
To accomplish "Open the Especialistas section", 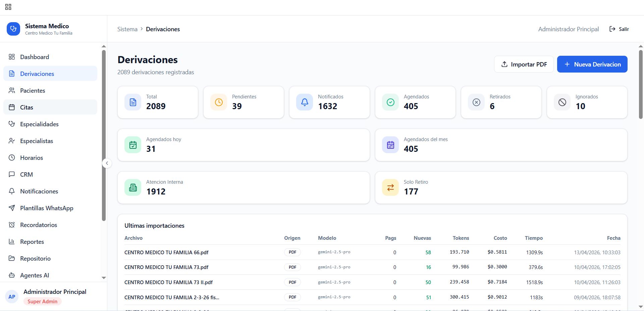I will [x=37, y=141].
